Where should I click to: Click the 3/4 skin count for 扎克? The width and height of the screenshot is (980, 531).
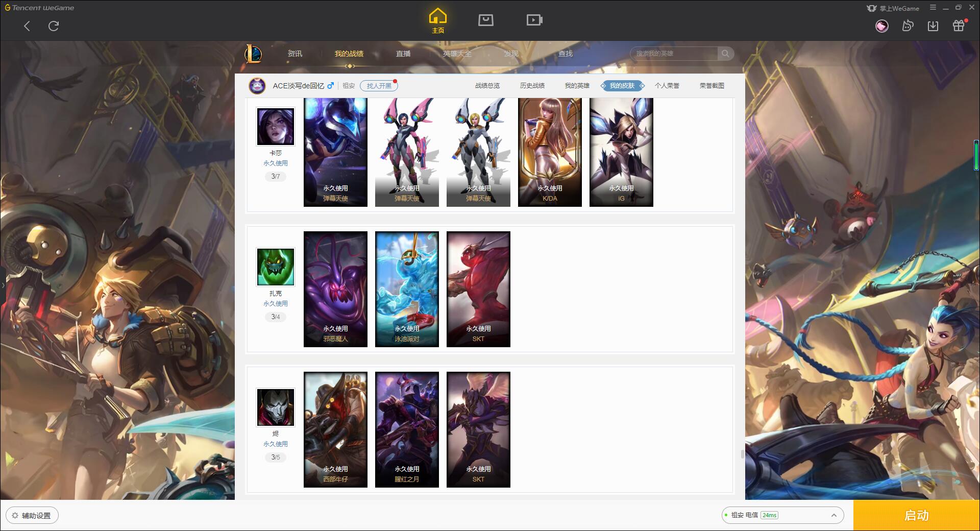coord(276,317)
